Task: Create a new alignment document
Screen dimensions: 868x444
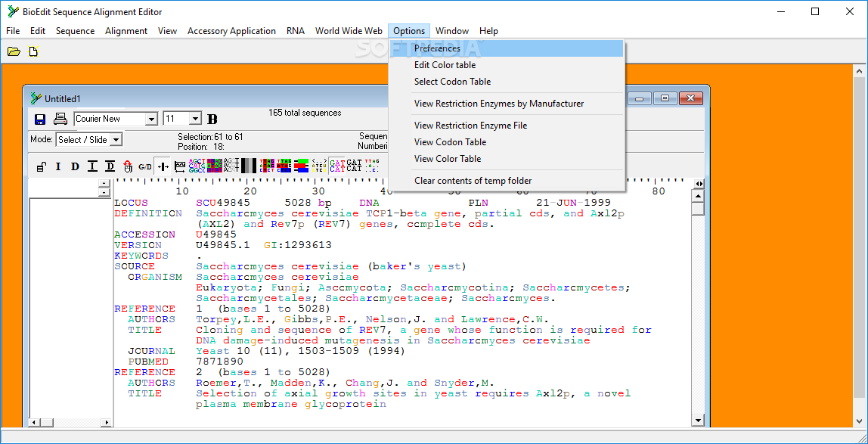Action: click(x=34, y=51)
